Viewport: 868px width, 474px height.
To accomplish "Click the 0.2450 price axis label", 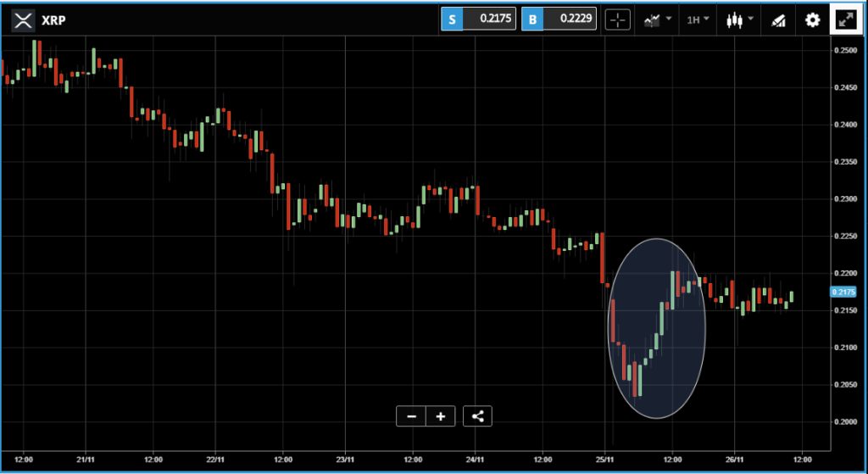I will pos(844,87).
